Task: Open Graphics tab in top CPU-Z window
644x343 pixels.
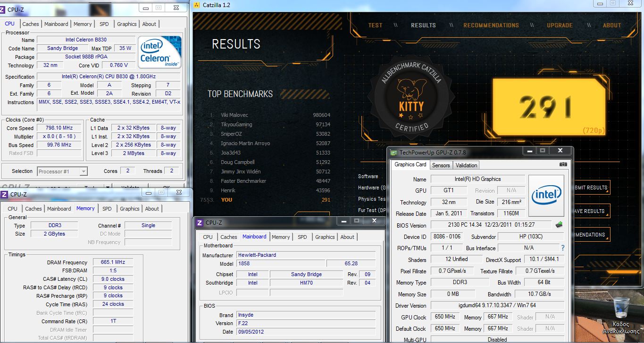Action: click(127, 24)
